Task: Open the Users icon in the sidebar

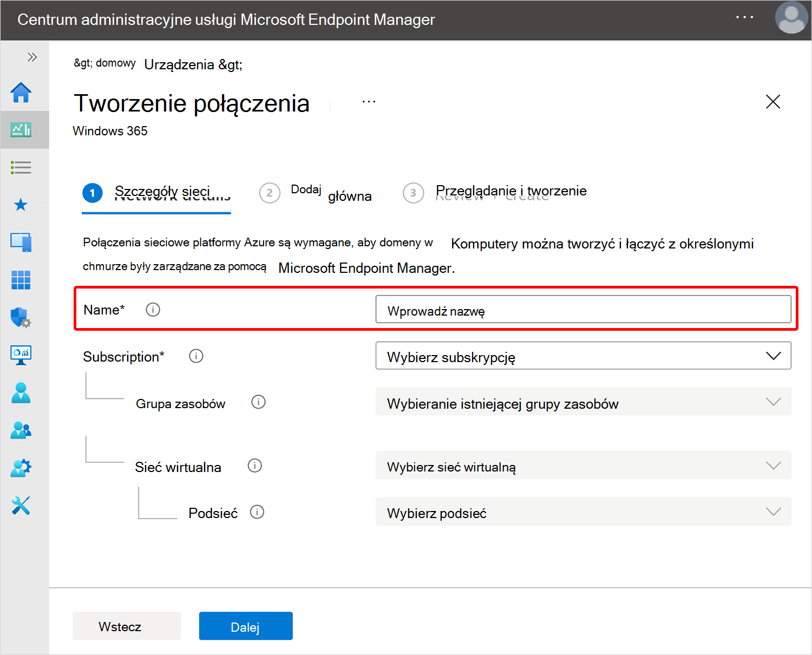Action: click(21, 392)
